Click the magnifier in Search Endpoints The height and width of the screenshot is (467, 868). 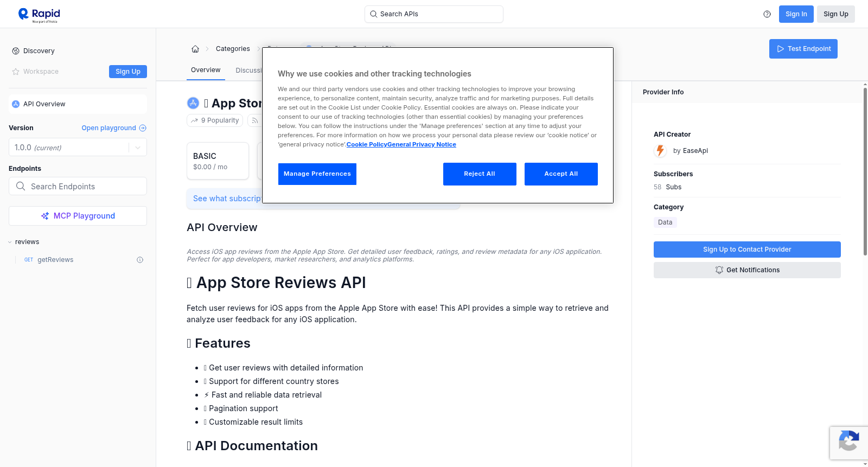pyautogui.click(x=21, y=186)
